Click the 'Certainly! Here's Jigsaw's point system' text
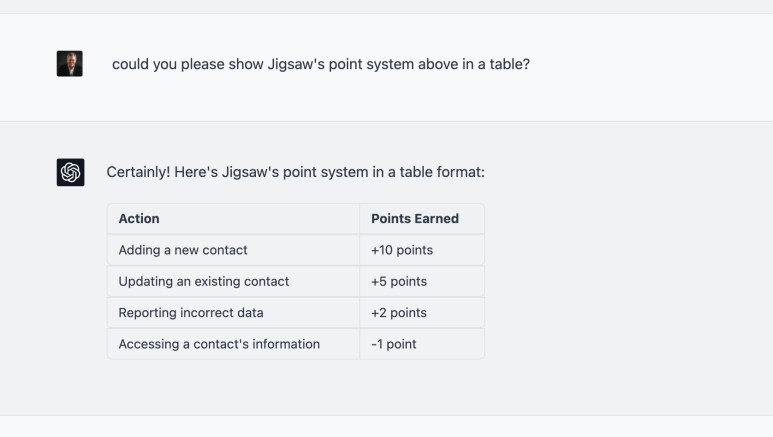This screenshot has width=773, height=437. pyautogui.click(x=296, y=172)
